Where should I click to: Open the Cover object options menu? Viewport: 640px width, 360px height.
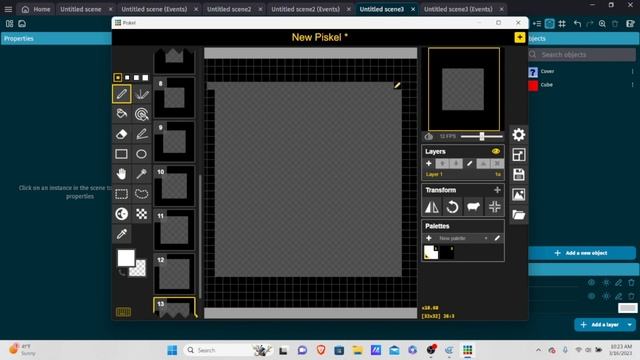coord(632,71)
